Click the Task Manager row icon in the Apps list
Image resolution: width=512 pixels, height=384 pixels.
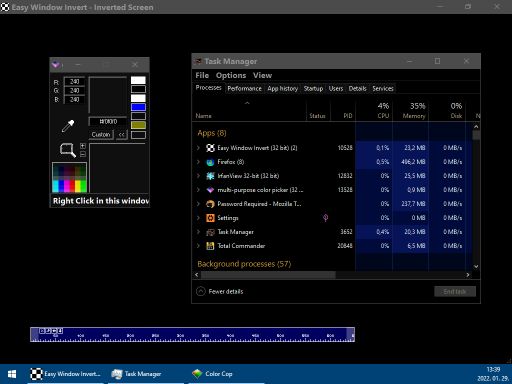click(x=210, y=232)
